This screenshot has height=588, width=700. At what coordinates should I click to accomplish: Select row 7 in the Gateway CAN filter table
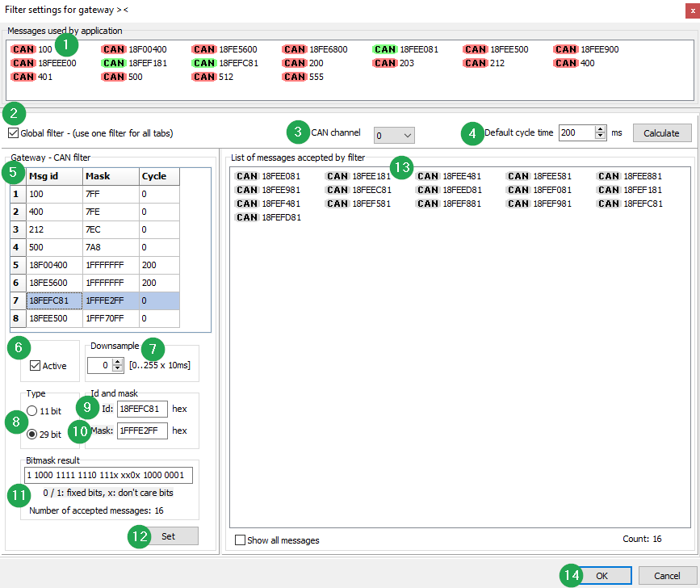coord(48,299)
